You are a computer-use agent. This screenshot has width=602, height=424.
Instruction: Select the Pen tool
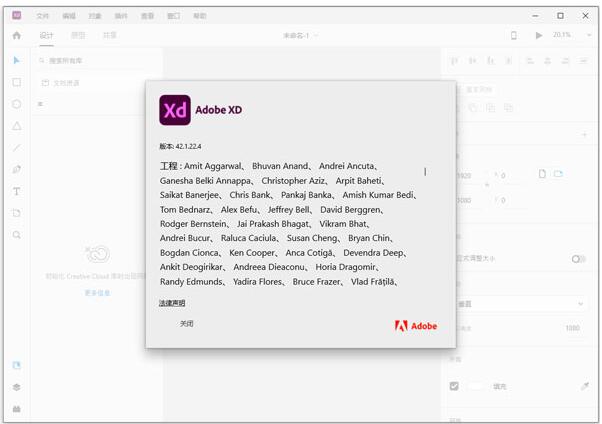click(17, 169)
